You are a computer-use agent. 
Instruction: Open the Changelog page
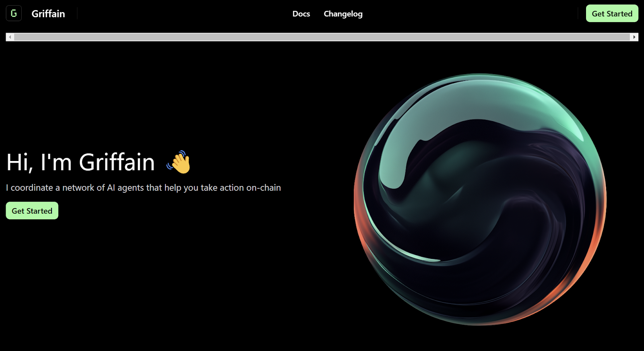(343, 14)
